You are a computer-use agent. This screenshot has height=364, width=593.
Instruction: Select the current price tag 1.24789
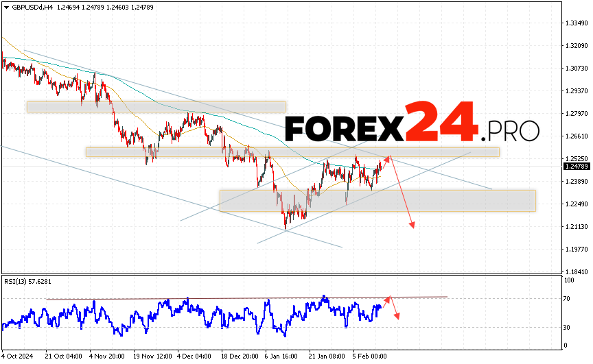(x=576, y=166)
